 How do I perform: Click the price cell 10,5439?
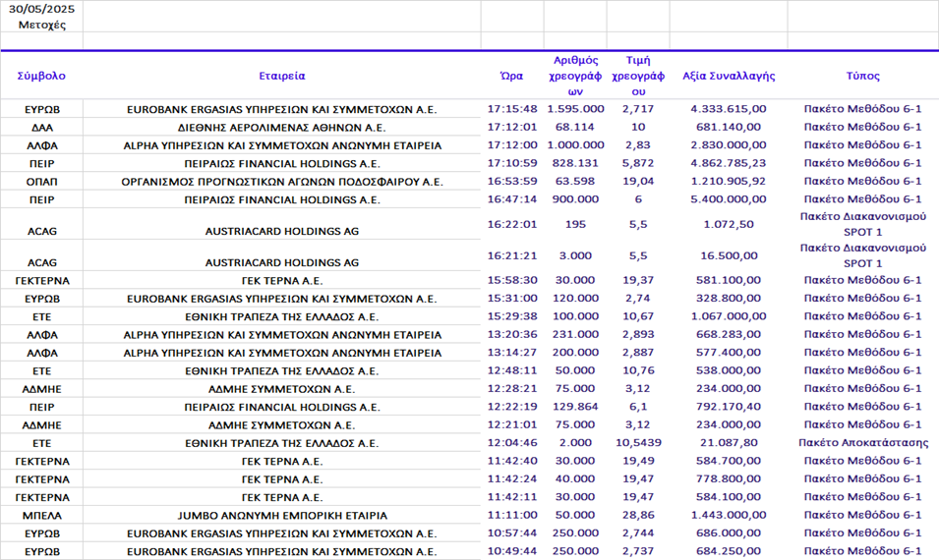click(x=638, y=442)
